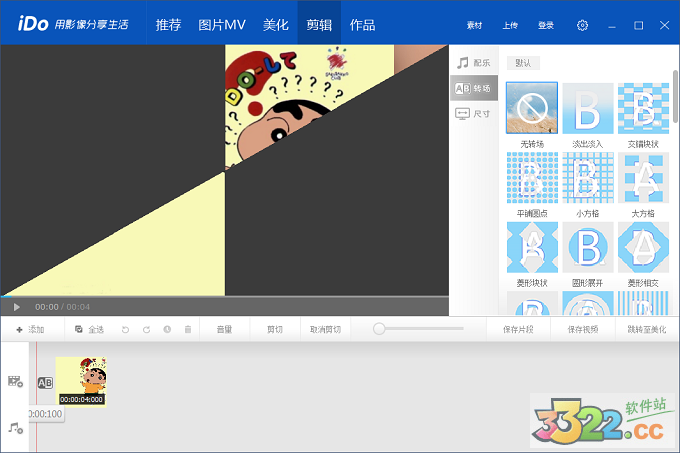Click the add music track icon
This screenshot has height=453, width=680.
point(16,428)
